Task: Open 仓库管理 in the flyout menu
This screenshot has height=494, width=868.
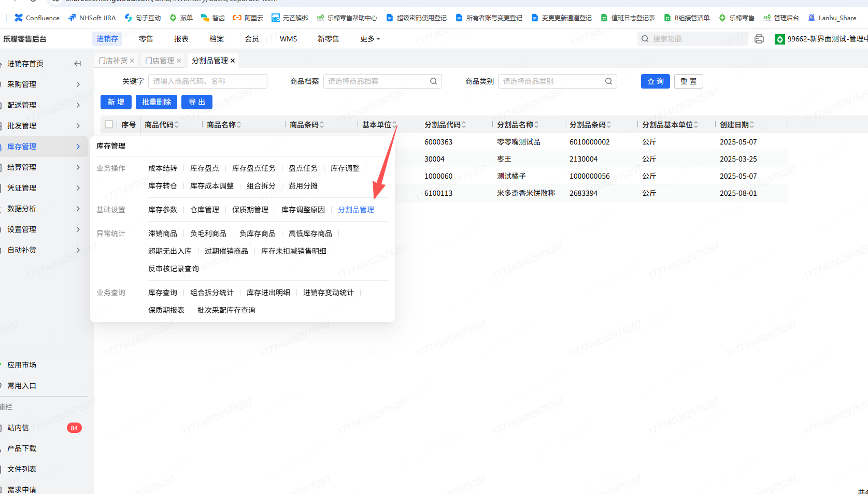Action: (x=205, y=210)
